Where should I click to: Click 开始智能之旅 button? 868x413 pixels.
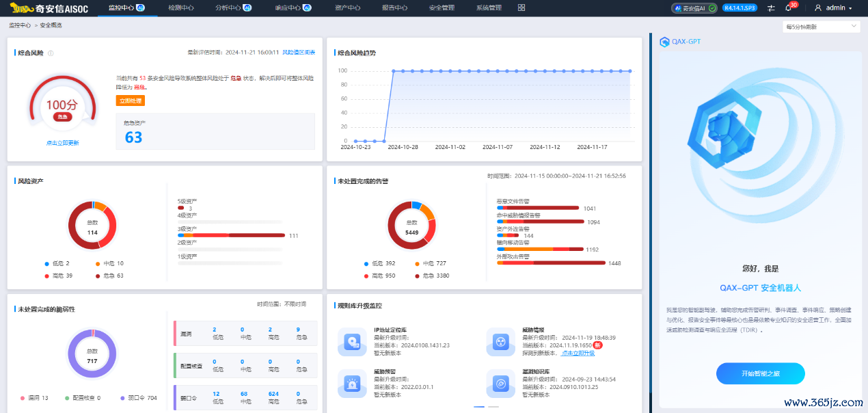[x=760, y=373]
